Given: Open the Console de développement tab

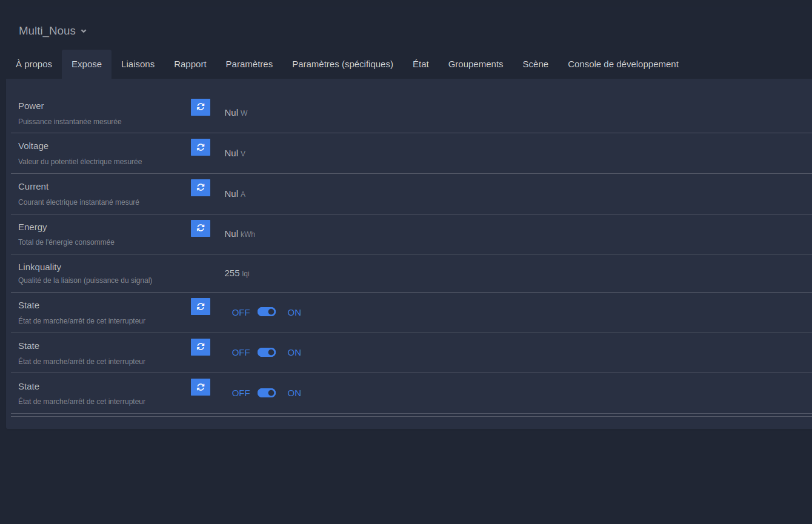Looking at the screenshot, I should (x=623, y=64).
